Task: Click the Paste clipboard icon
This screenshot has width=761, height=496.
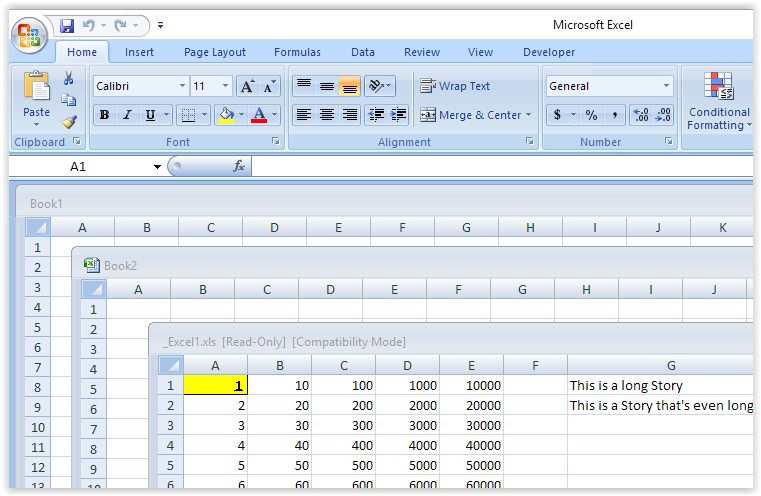Action: [36, 86]
